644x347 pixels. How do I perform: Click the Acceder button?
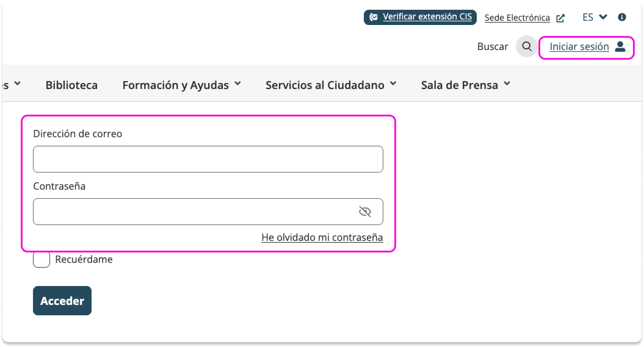click(x=62, y=301)
